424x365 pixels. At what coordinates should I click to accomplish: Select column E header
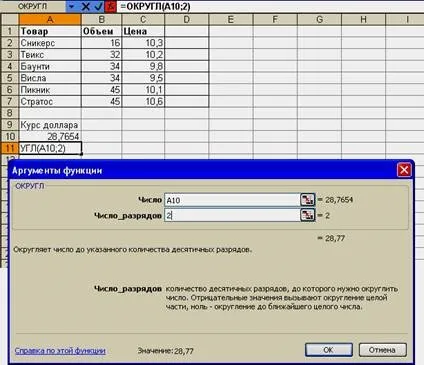click(231, 19)
